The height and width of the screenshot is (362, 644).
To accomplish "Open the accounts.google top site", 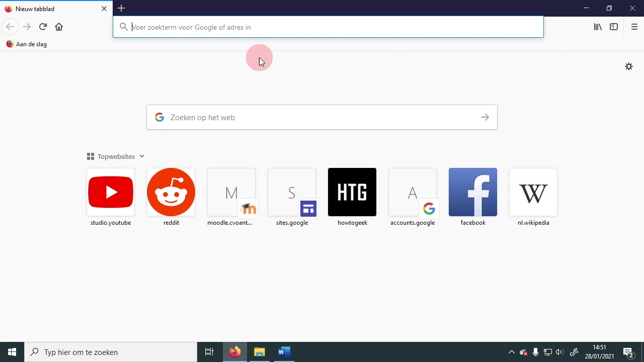I will point(413,197).
